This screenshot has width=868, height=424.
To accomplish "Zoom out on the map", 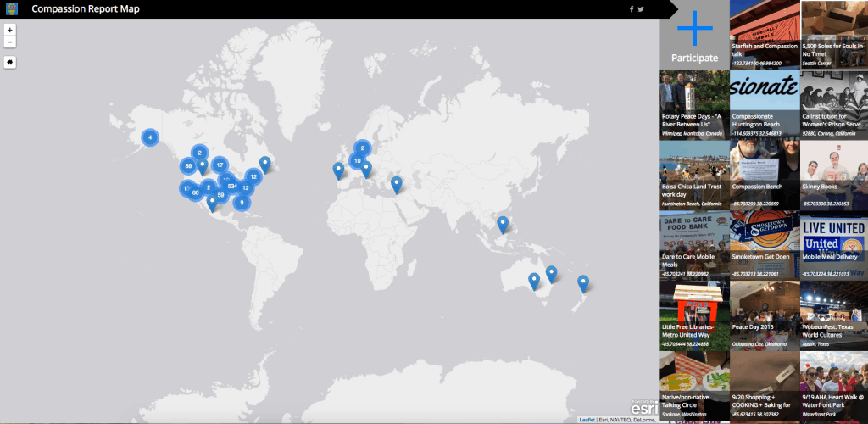I will click(x=9, y=42).
